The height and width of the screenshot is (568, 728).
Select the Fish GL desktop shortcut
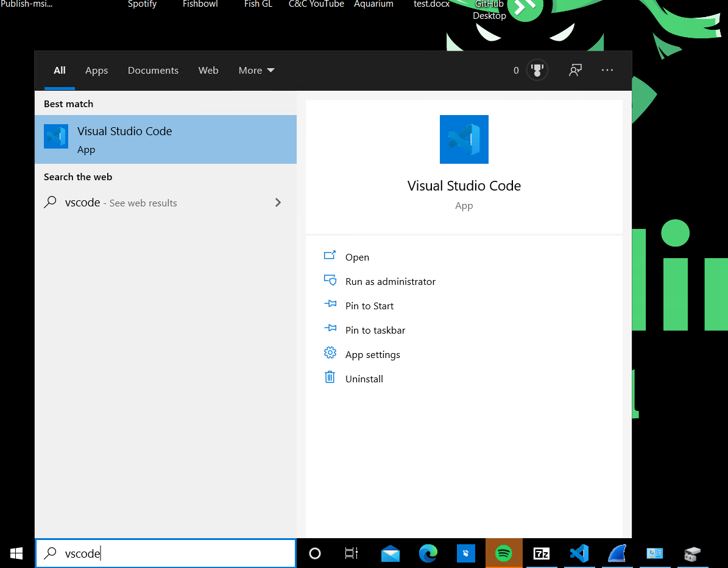tap(258, 4)
